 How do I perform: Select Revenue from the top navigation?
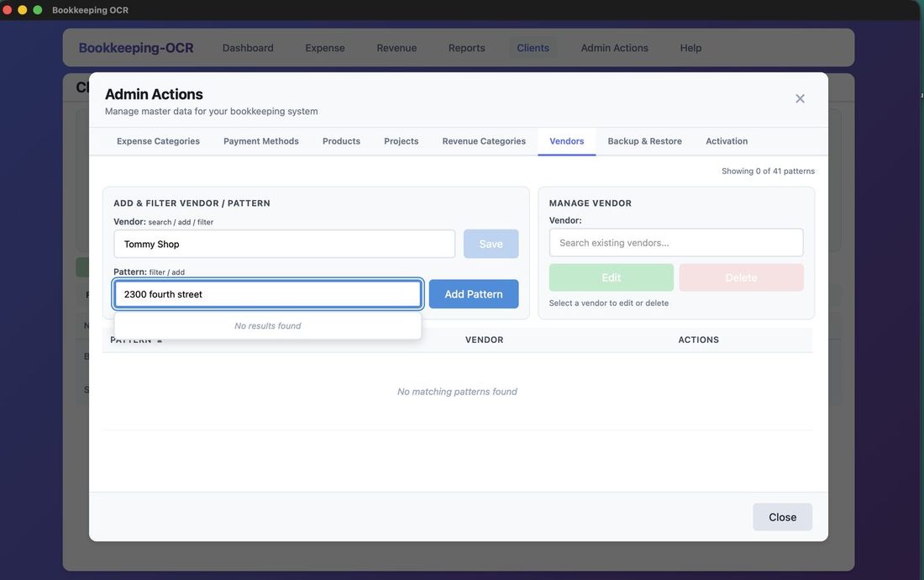[x=396, y=47]
